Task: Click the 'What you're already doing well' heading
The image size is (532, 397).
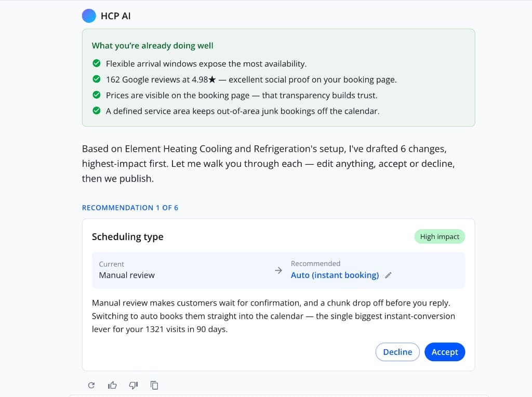Action: (153, 46)
